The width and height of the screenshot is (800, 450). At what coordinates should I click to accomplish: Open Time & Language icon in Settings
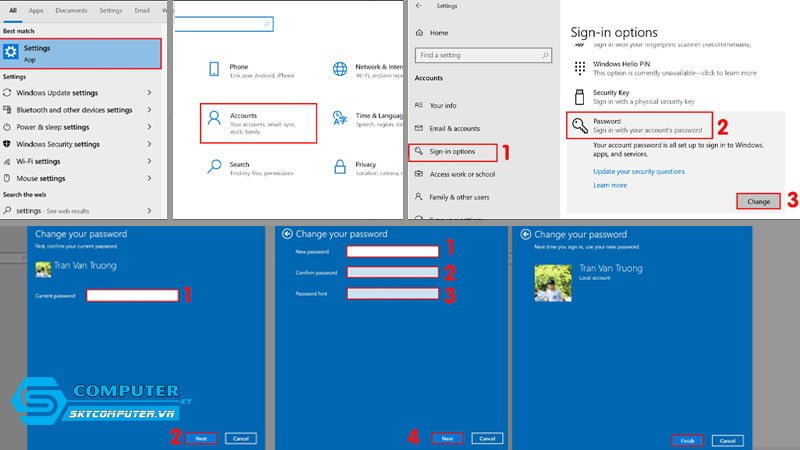[x=339, y=118]
